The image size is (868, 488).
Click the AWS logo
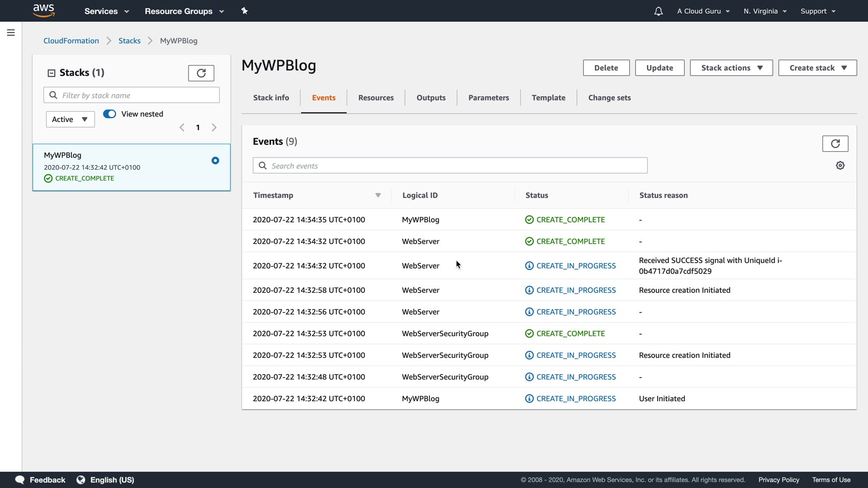44,11
